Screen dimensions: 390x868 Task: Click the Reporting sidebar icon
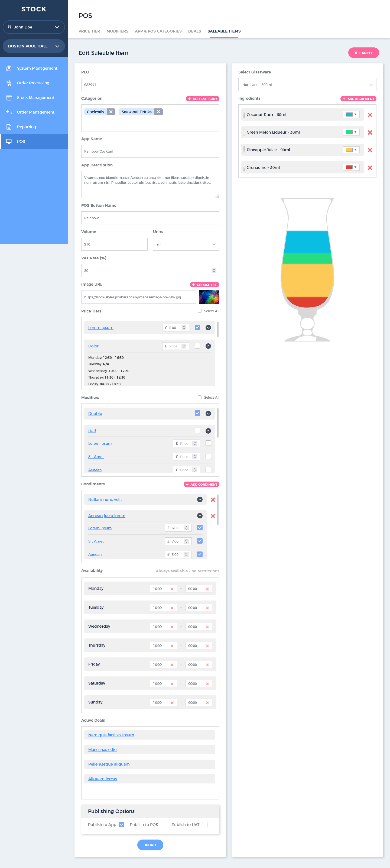coord(9,127)
